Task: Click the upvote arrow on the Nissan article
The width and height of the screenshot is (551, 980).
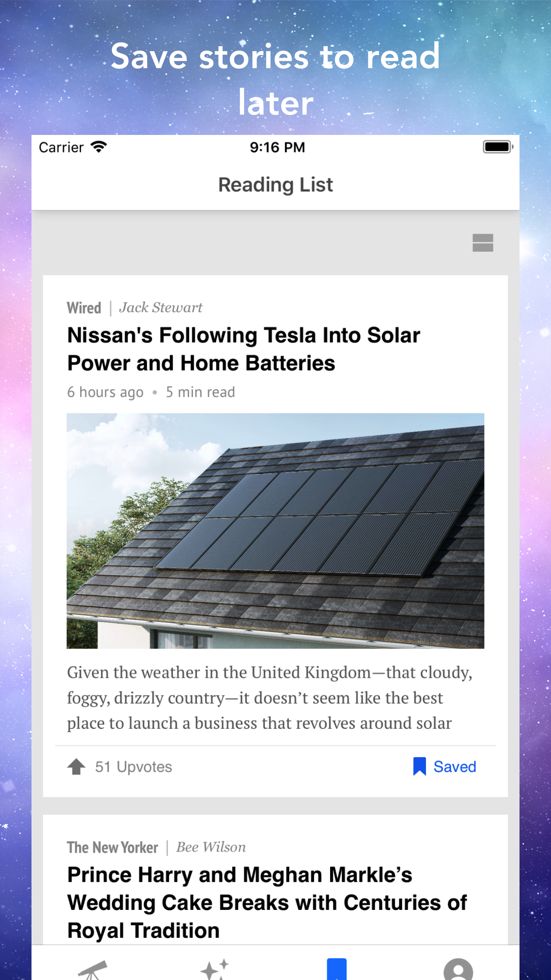Action: [x=76, y=767]
